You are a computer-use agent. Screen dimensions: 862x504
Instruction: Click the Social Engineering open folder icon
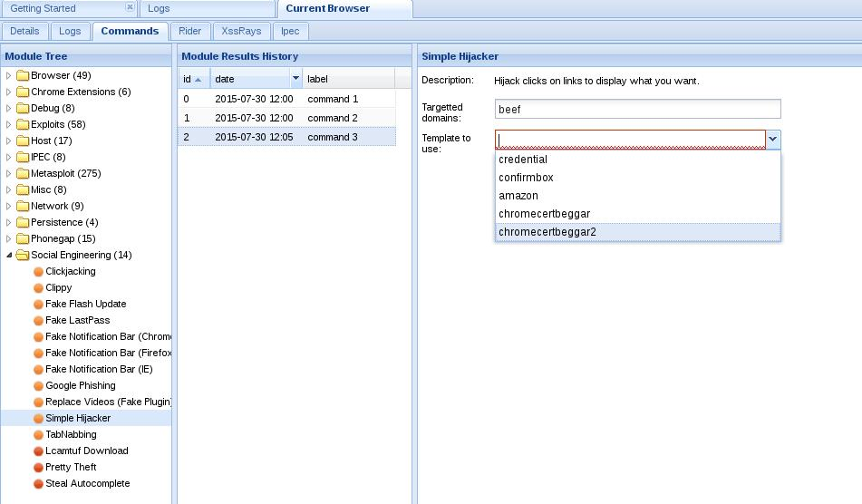click(x=23, y=255)
